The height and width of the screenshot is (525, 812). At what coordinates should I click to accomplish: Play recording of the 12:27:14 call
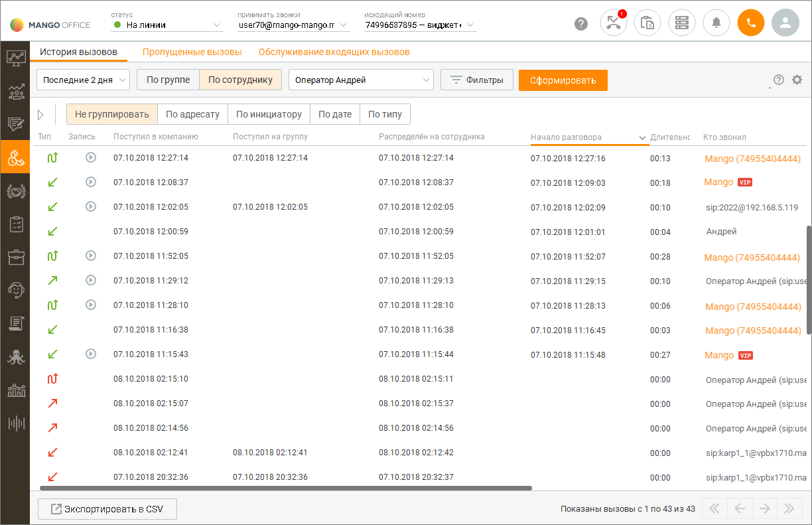(x=91, y=157)
